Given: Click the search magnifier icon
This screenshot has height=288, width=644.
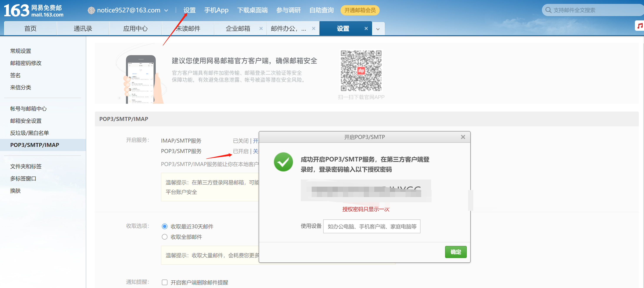Looking at the screenshot, I should coord(548,10).
